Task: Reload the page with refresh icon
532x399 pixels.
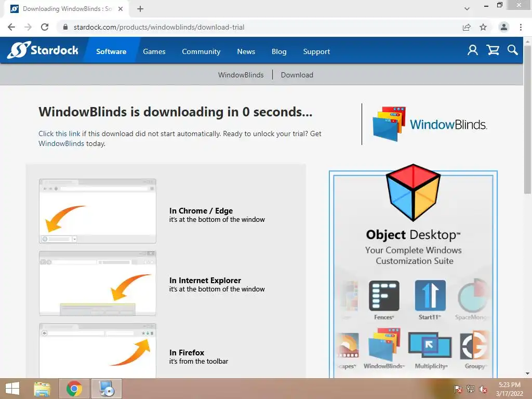Action: tap(45, 27)
